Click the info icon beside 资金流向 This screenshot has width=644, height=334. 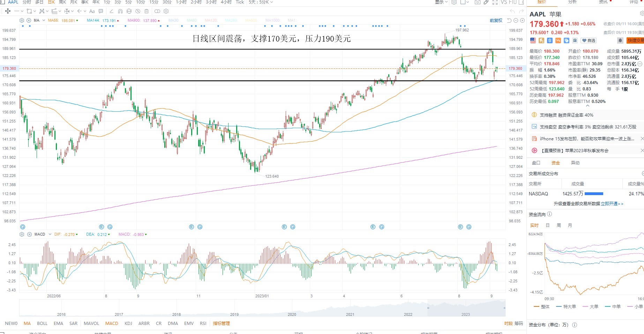point(549,214)
